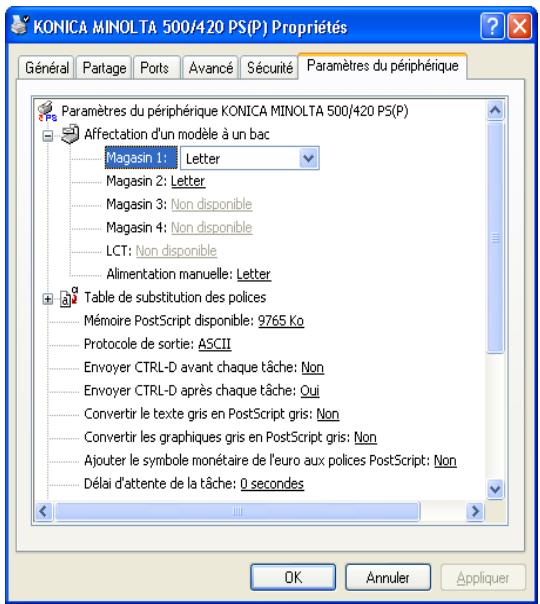Click the tray assignment printer icon

tap(70, 134)
